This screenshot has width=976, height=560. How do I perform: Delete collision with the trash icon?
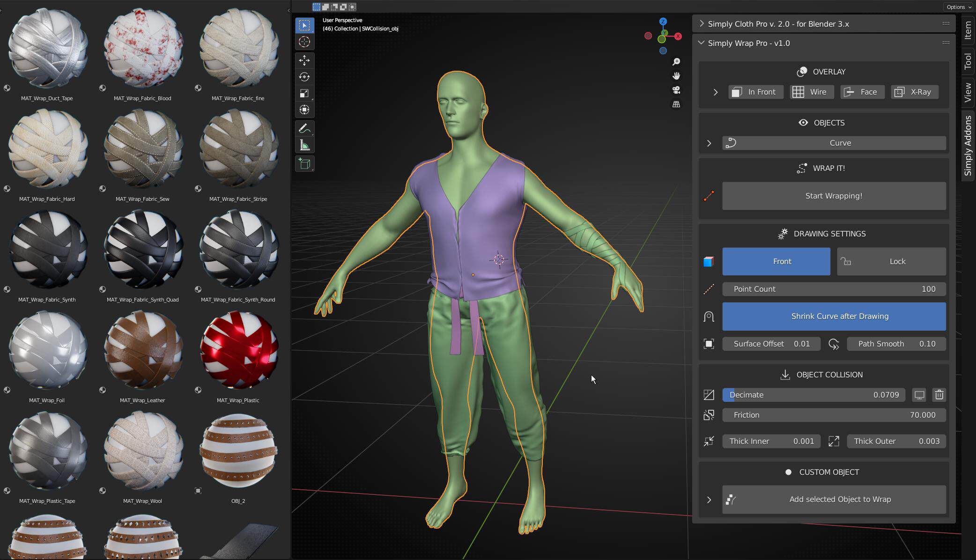click(x=939, y=395)
